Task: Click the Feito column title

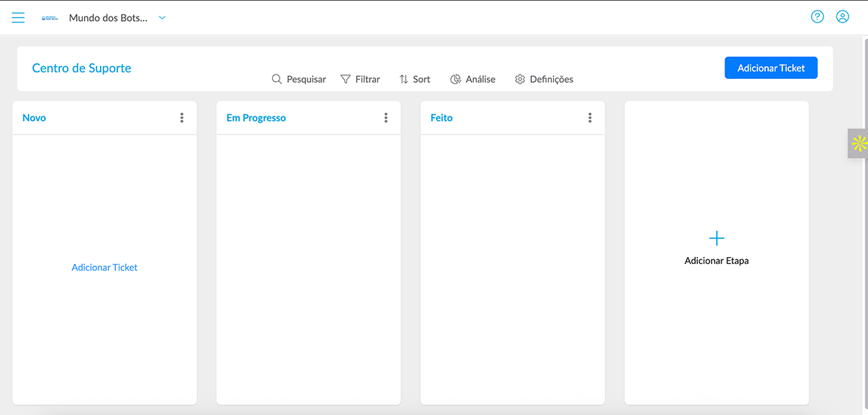Action: [x=442, y=118]
